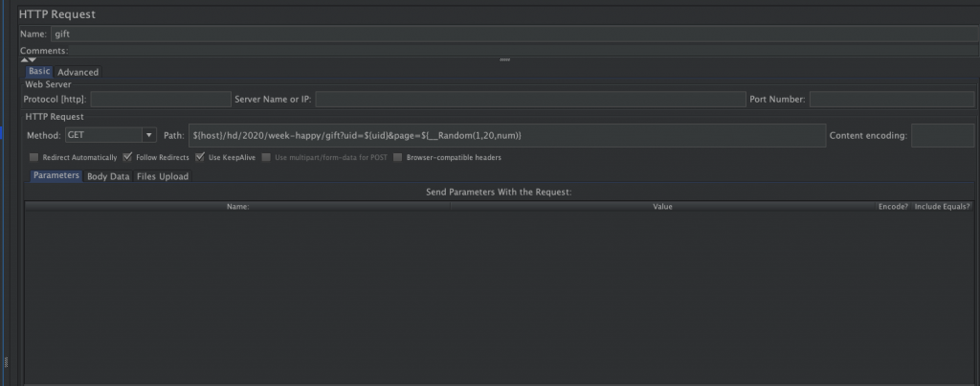The height and width of the screenshot is (386, 980).
Task: Toggle the Use KeepAlive checkbox
Action: pyautogui.click(x=200, y=157)
